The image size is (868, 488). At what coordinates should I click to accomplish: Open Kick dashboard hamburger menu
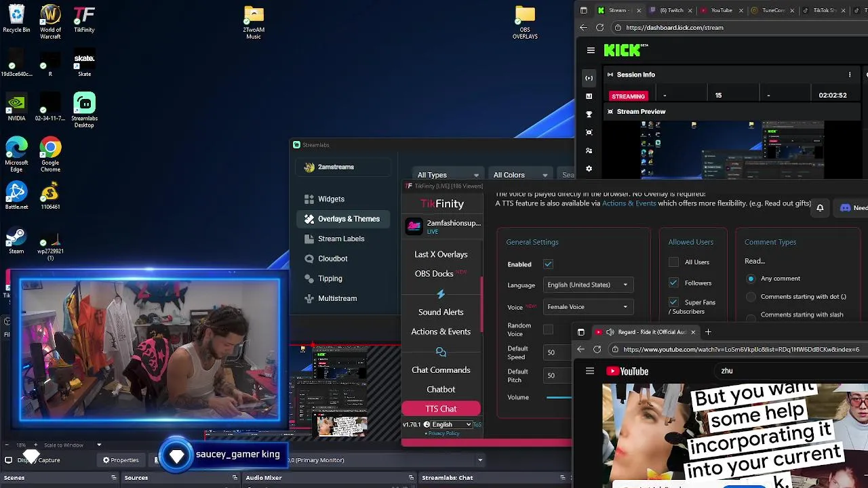[x=591, y=50]
